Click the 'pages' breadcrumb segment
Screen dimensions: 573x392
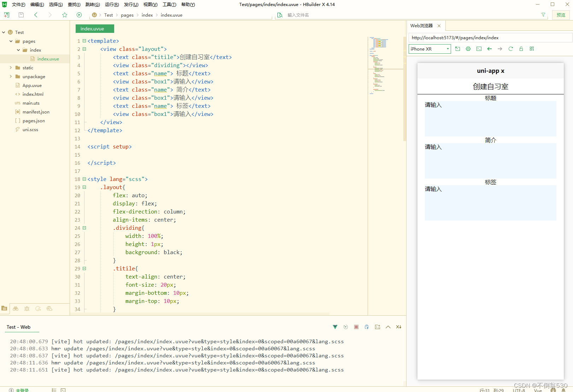[x=127, y=15]
